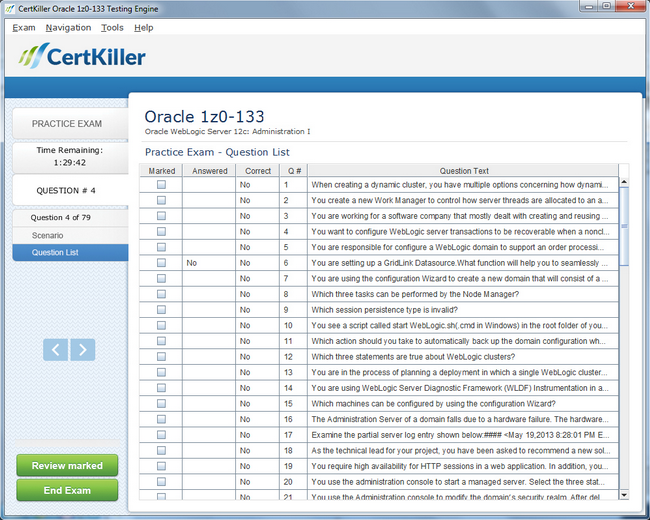Click the previous question arrow icon
This screenshot has height=520, width=650.
click(56, 349)
